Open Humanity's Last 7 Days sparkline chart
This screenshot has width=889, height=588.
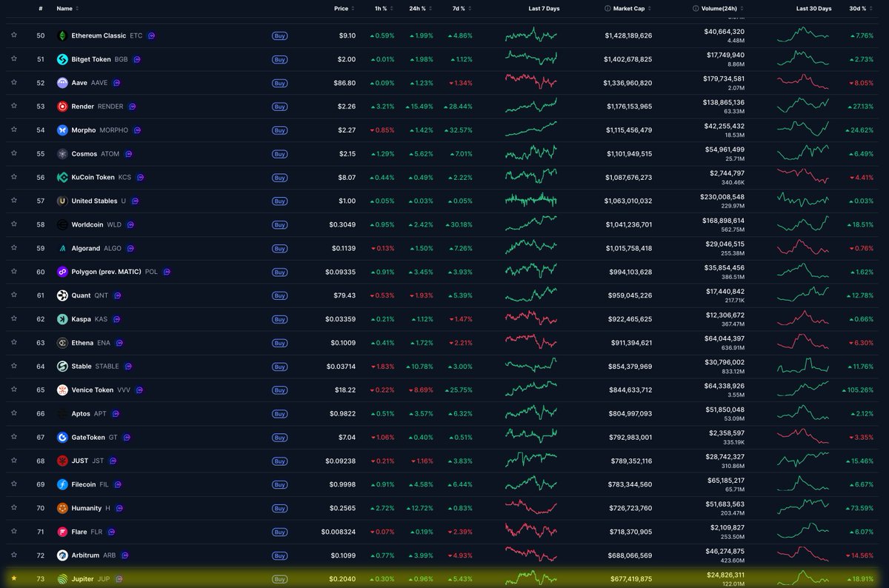point(531,508)
